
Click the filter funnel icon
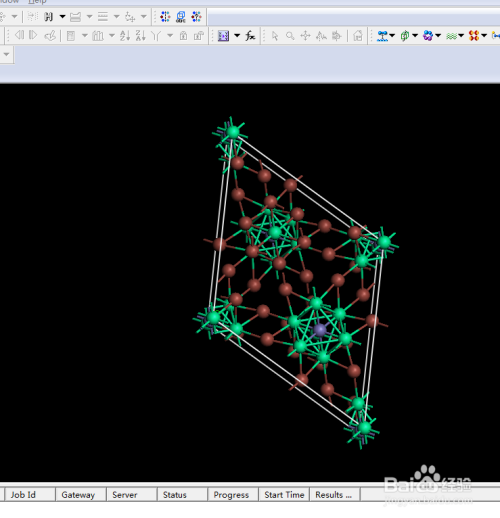pyautogui.click(x=156, y=36)
